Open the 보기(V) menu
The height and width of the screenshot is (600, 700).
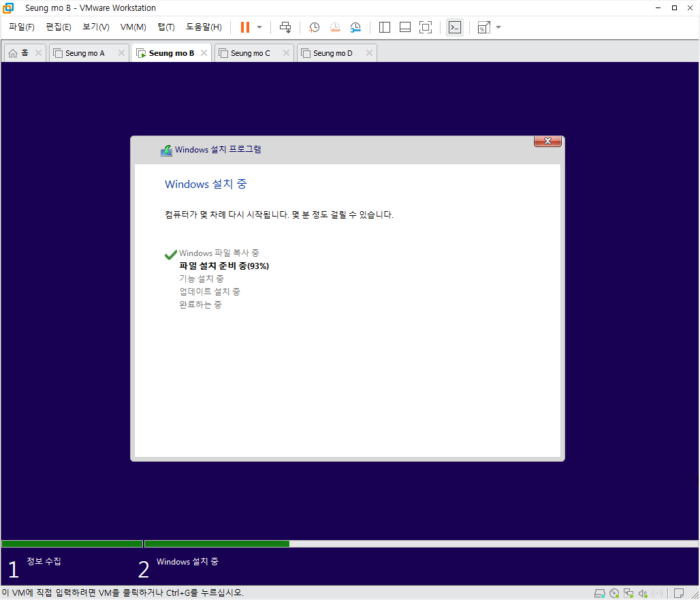click(x=96, y=27)
